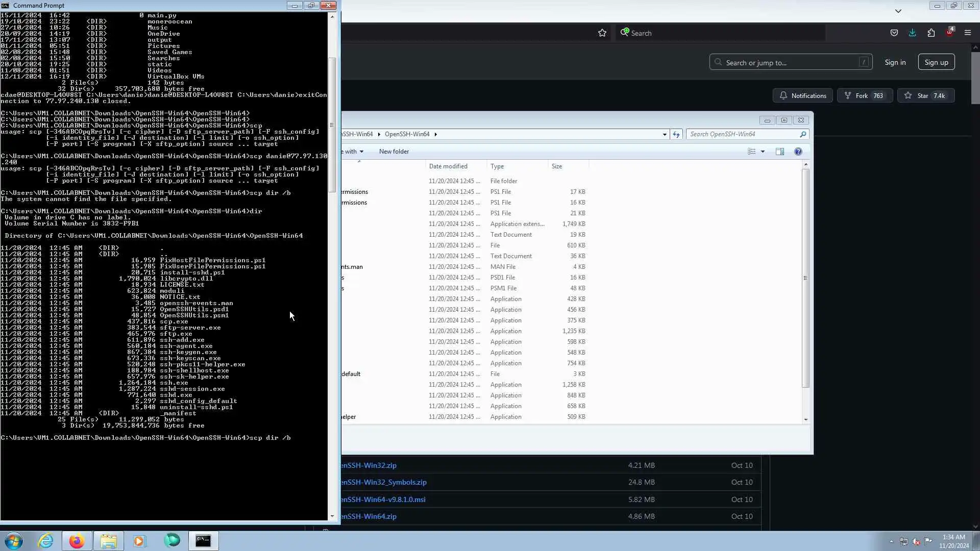Open Firefox from the Windows taskbar
The height and width of the screenshot is (551, 980).
[x=77, y=541]
